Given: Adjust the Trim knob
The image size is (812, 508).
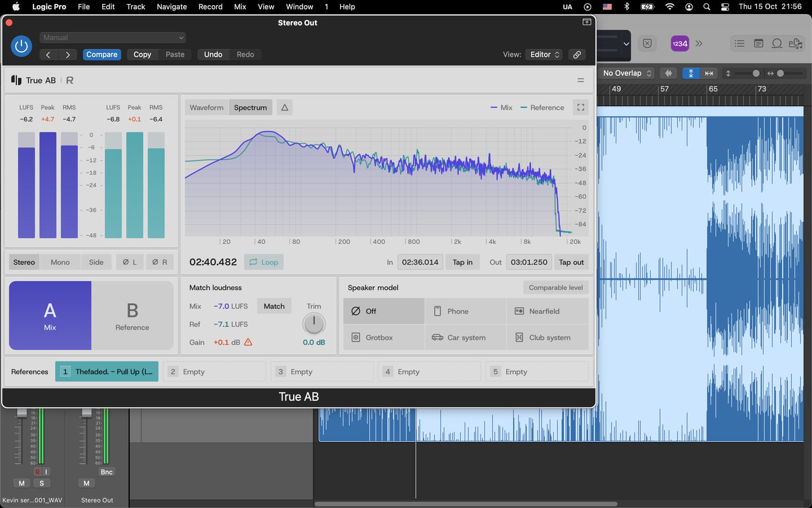Looking at the screenshot, I should [x=314, y=324].
